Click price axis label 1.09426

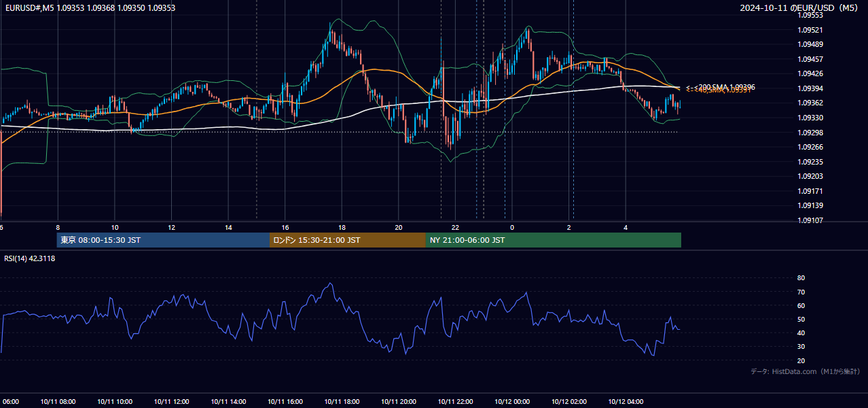[810, 74]
